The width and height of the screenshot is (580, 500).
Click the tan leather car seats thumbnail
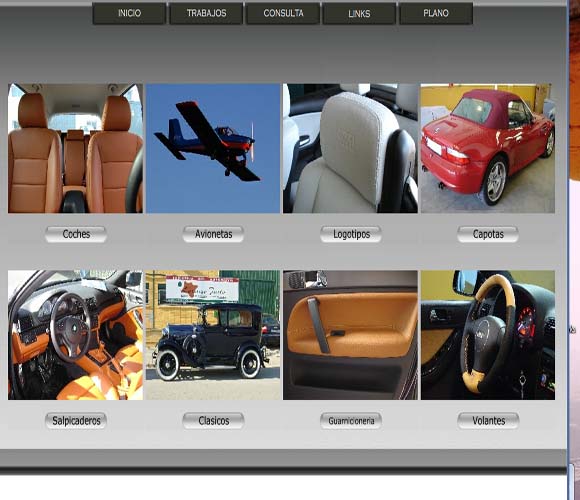point(75,148)
